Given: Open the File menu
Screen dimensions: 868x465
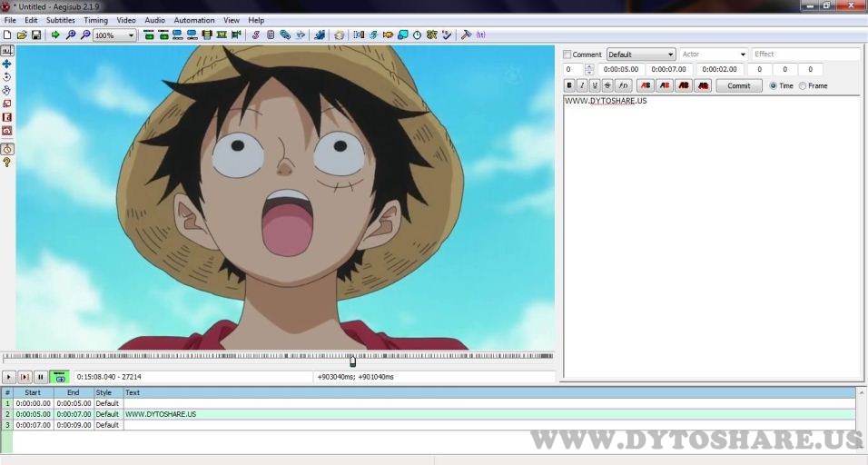Looking at the screenshot, I should coord(10,20).
